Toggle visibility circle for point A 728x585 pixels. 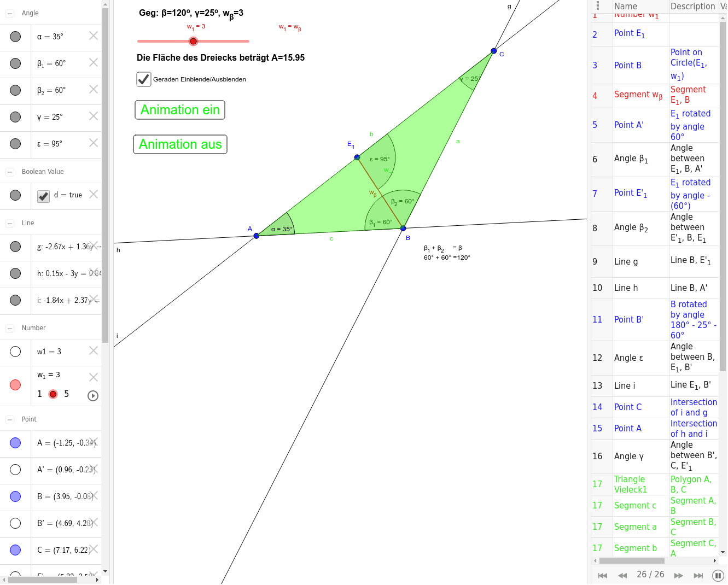pyautogui.click(x=15, y=443)
